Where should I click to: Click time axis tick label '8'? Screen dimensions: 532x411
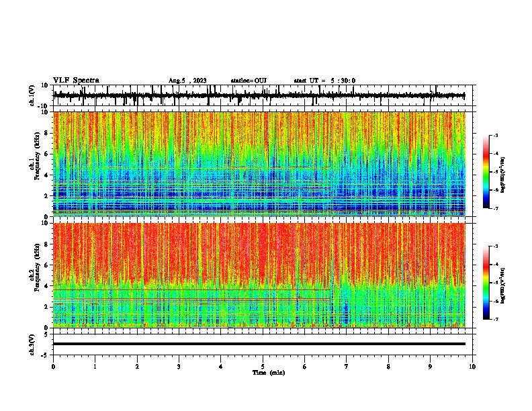click(388, 366)
